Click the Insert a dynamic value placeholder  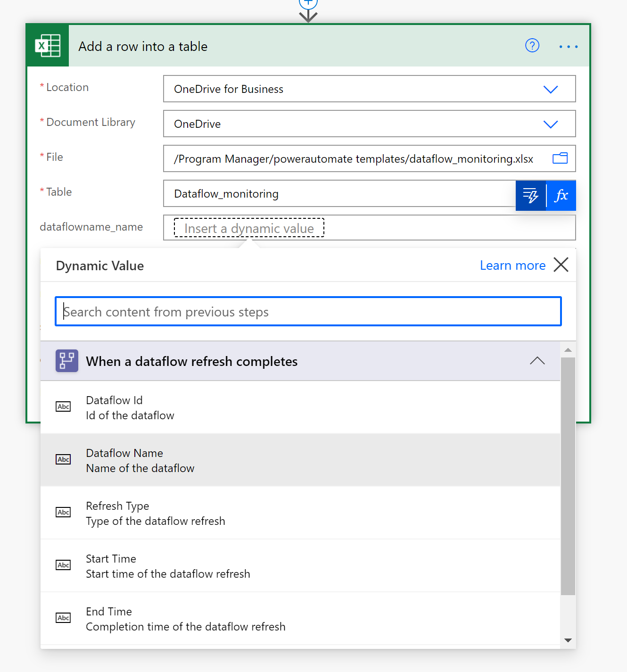pos(249,228)
